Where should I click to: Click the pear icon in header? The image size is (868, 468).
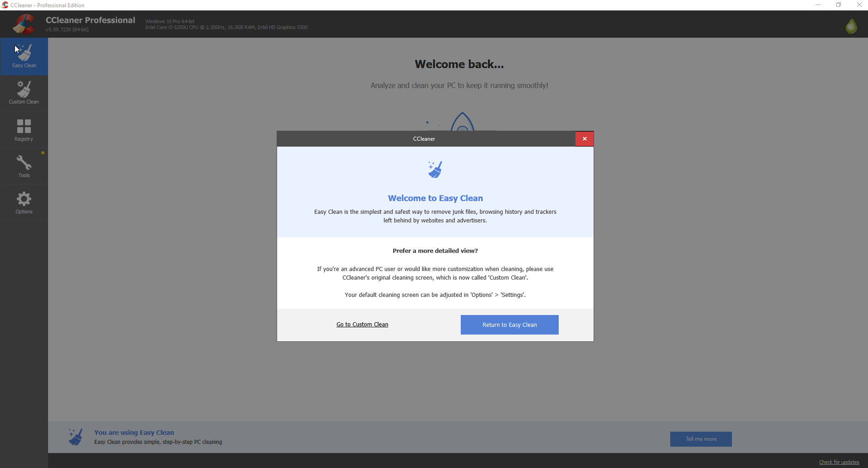point(851,25)
